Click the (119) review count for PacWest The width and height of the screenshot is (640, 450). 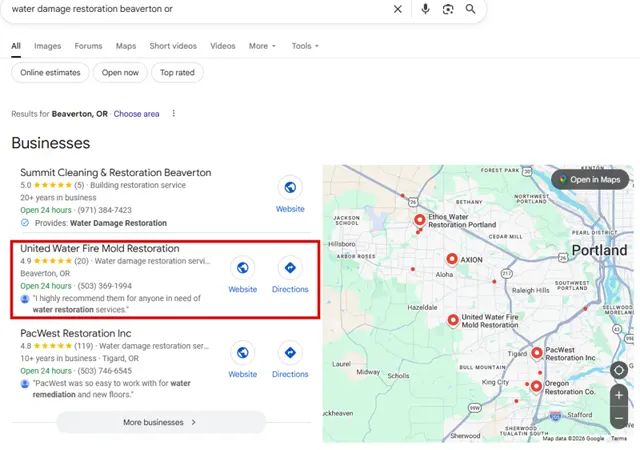click(x=84, y=346)
